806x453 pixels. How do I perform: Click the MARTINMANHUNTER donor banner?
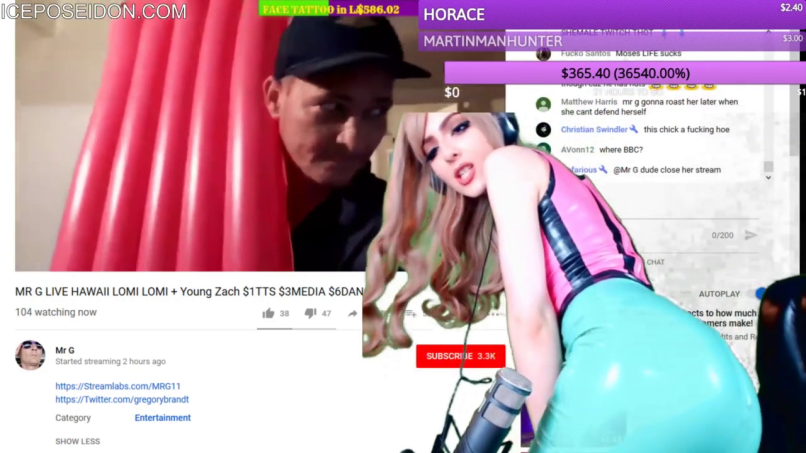coord(612,41)
